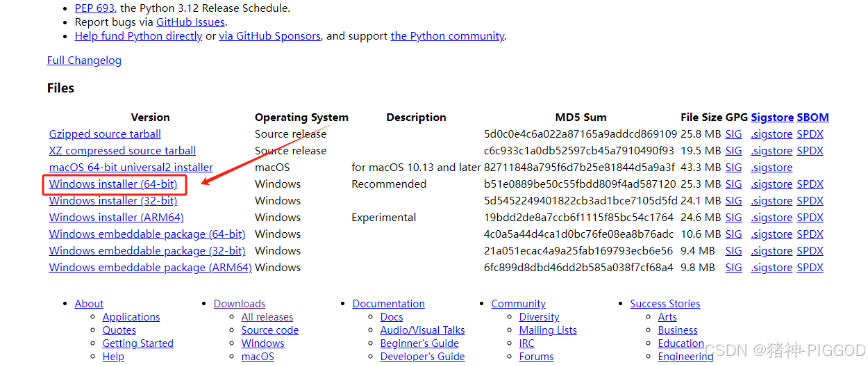Open Developer's Guide footer link
Image resolution: width=868 pixels, height=365 pixels.
[423, 357]
